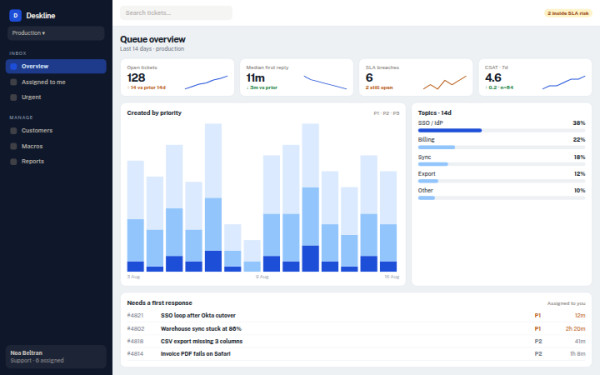Click ticket number #4818

click(135, 341)
